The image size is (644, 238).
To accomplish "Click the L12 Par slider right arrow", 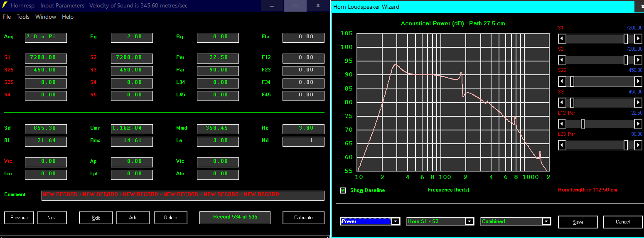I will coord(638,124).
